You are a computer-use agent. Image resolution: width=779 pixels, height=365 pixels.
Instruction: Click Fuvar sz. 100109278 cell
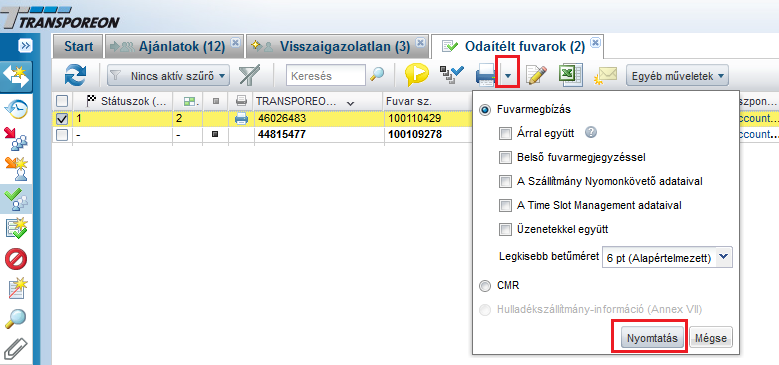tap(414, 135)
